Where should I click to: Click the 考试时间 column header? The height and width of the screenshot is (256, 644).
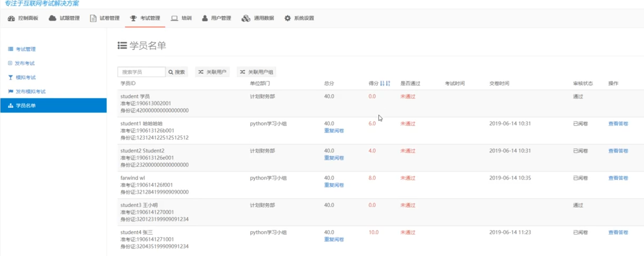tap(455, 83)
